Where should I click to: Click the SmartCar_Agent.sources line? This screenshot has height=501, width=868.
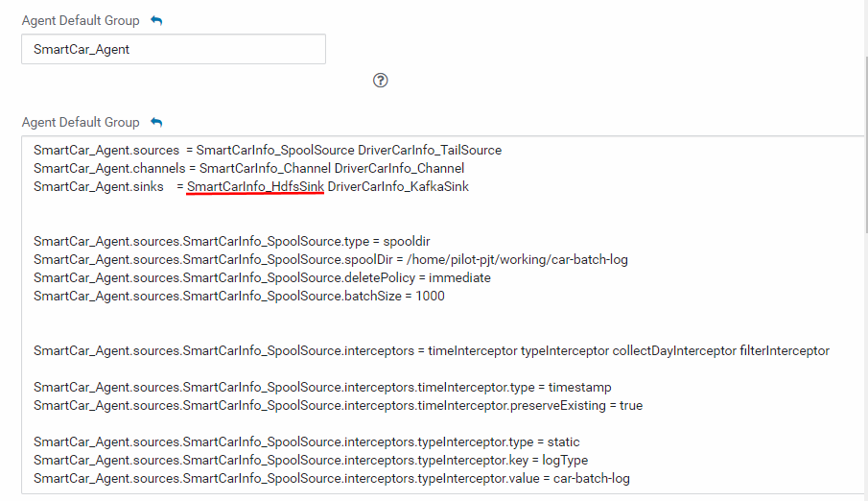(268, 150)
